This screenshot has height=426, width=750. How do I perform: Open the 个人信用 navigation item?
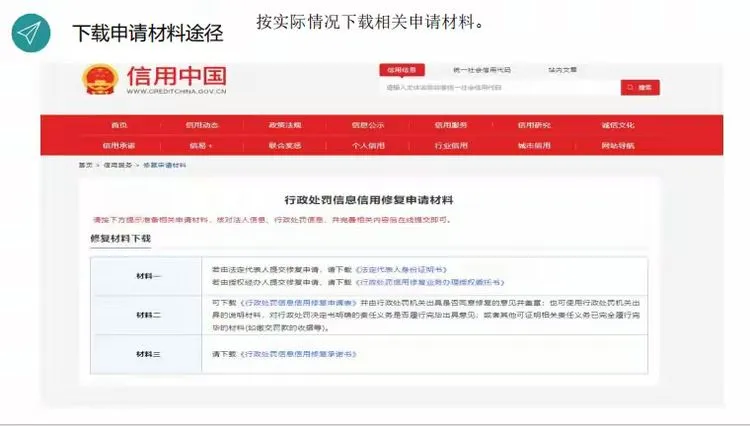point(367,145)
